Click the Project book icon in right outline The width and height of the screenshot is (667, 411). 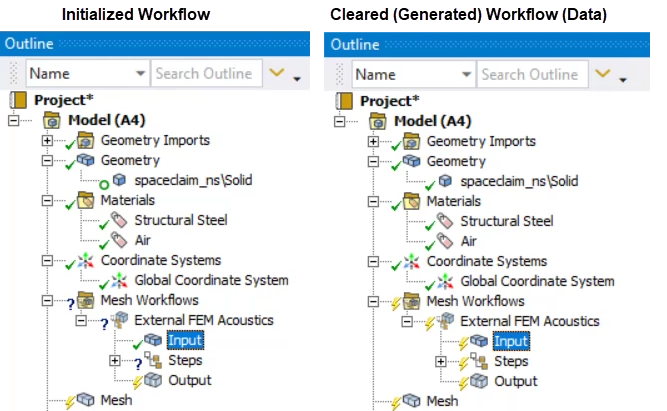pyautogui.click(x=345, y=101)
